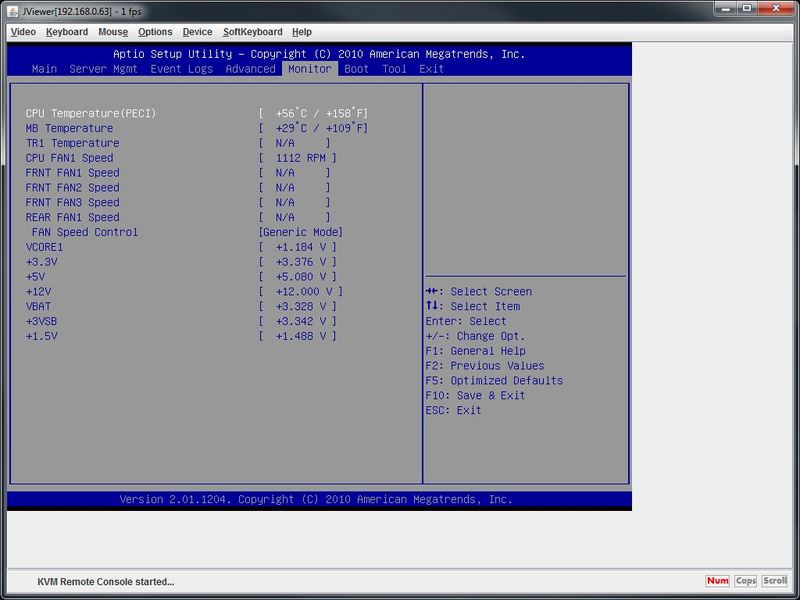Open the Device menu
800x600 pixels.
(x=197, y=32)
